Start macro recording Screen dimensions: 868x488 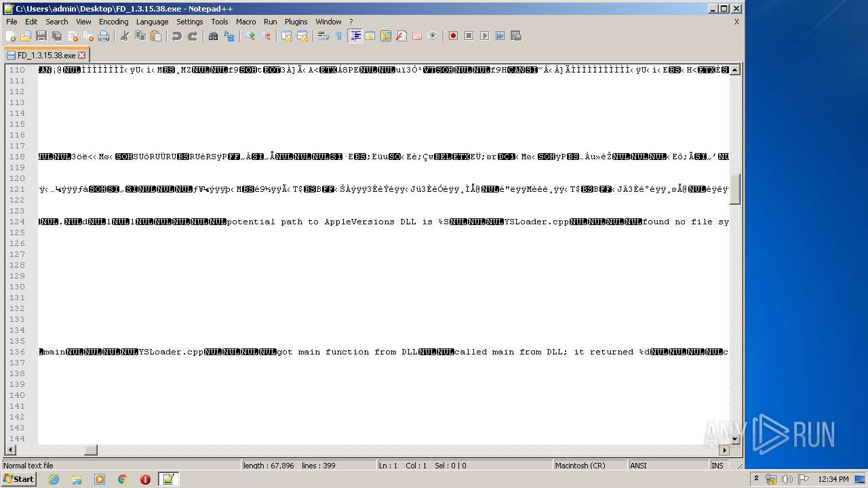pyautogui.click(x=453, y=36)
